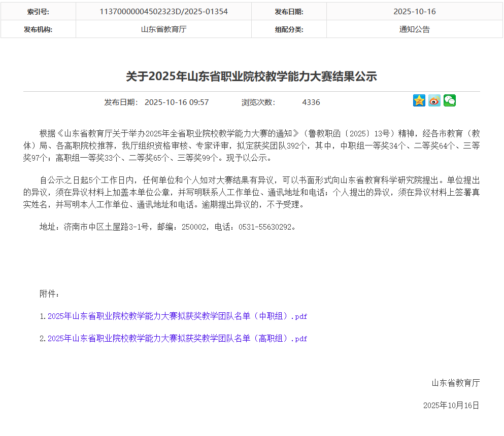Click the index number 11370000004502323D/2025-01354
Screen dimensions: 504x436
pos(163,12)
